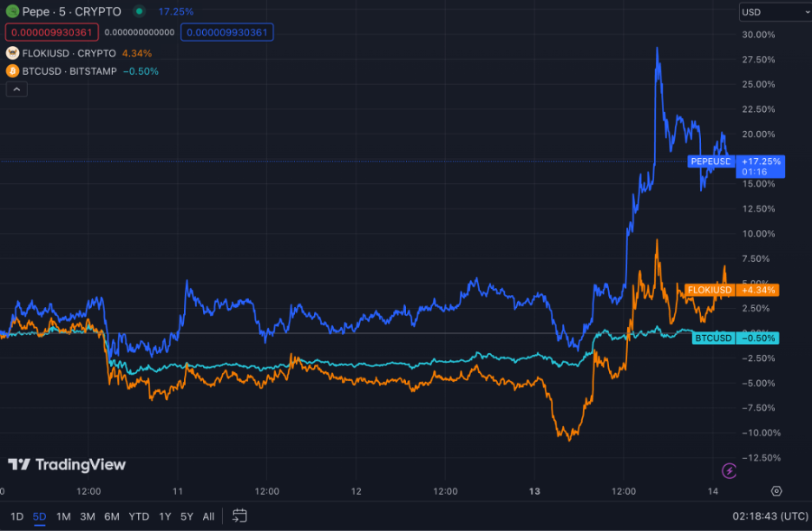Click the −12.50% price axis label
The width and height of the screenshot is (812, 531).
click(762, 457)
